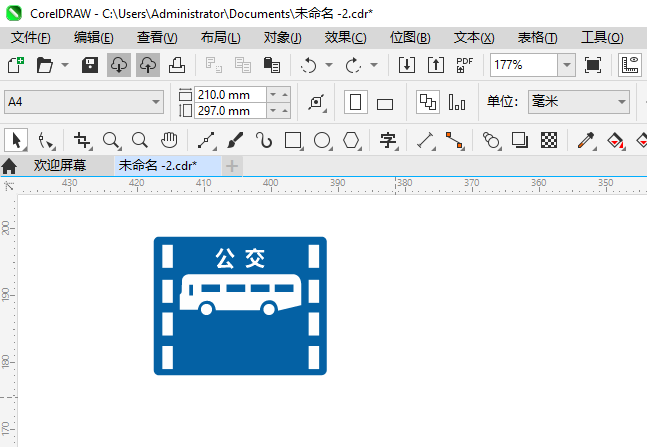The image size is (647, 447).
Task: Click the cloud download icon
Action: coord(119,65)
